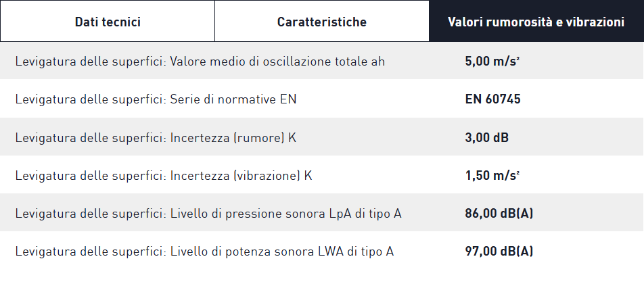Click 'Levigatura delle superfici' in the 3,00 dB row
The height and width of the screenshot is (284, 644).
click(90, 138)
